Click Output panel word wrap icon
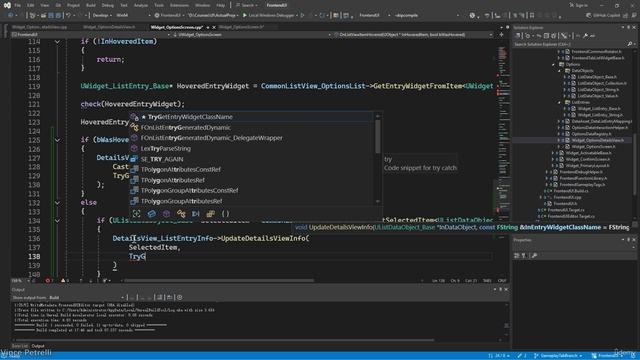The width and height of the screenshot is (640, 360). [x=170, y=298]
